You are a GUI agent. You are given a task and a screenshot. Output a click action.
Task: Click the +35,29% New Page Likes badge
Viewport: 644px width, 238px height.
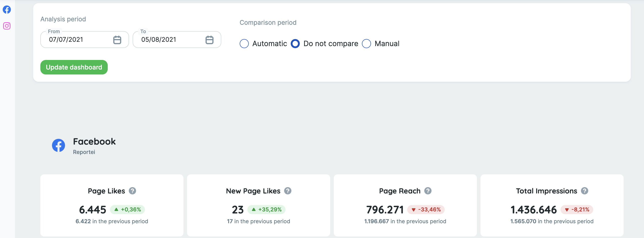[266, 210]
